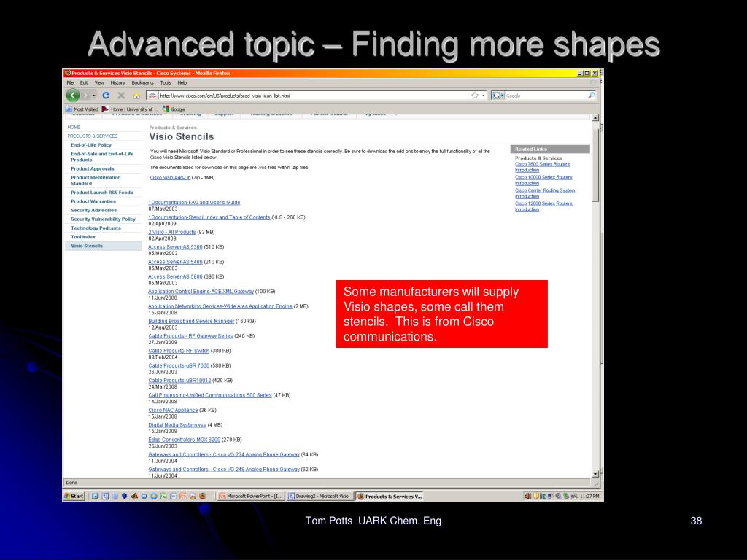Open the Digital Media System.vss link
This screenshot has height=560, width=747.
click(x=177, y=425)
